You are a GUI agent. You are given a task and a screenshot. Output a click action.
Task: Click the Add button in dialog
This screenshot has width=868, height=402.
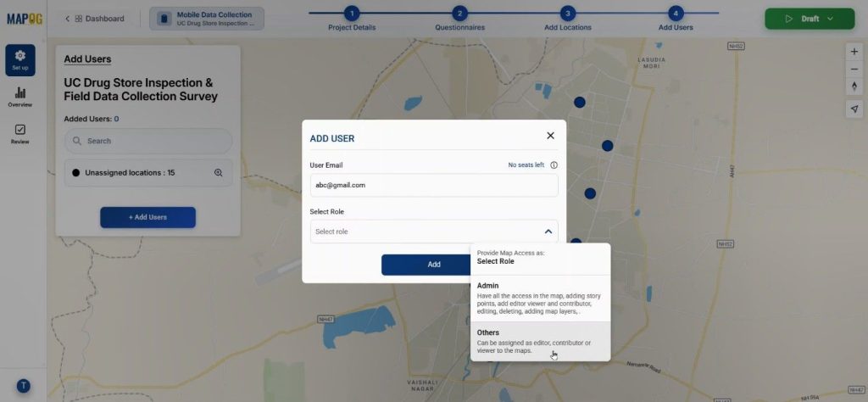pyautogui.click(x=433, y=265)
